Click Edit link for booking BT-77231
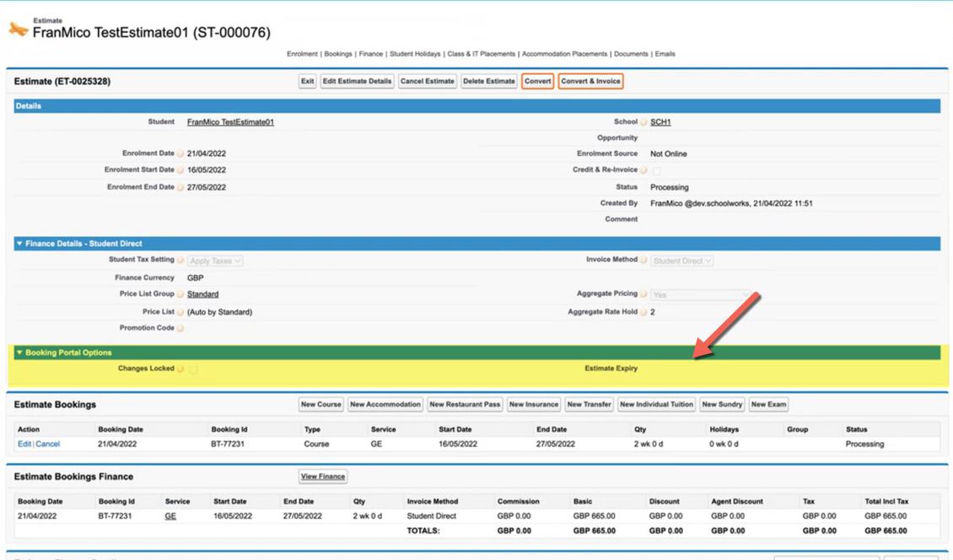953x560 pixels. pos(24,444)
